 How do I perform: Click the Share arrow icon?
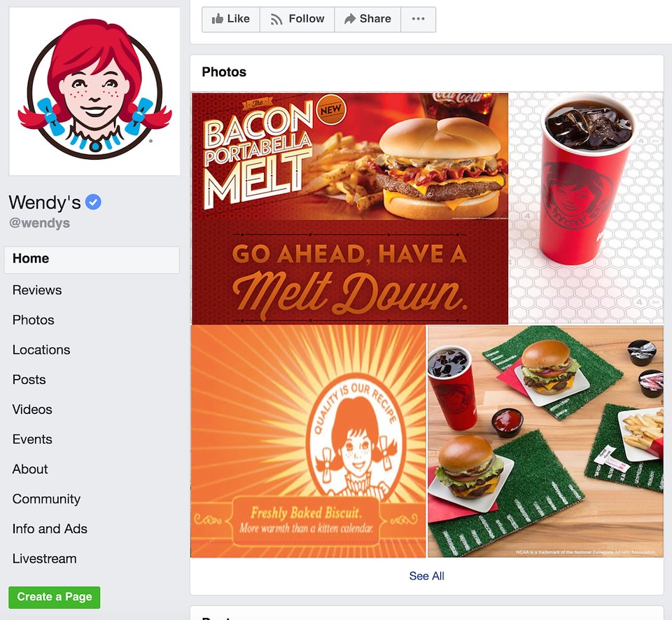350,19
